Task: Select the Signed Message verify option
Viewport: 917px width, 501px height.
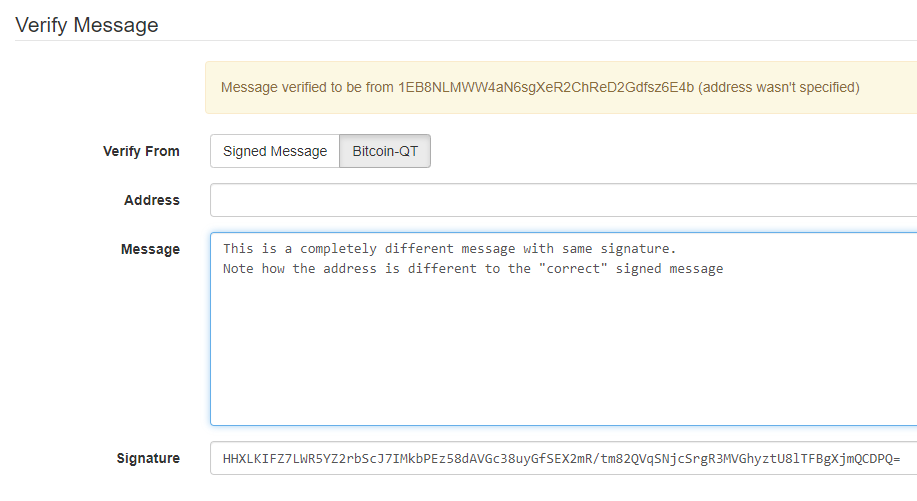Action: point(275,151)
